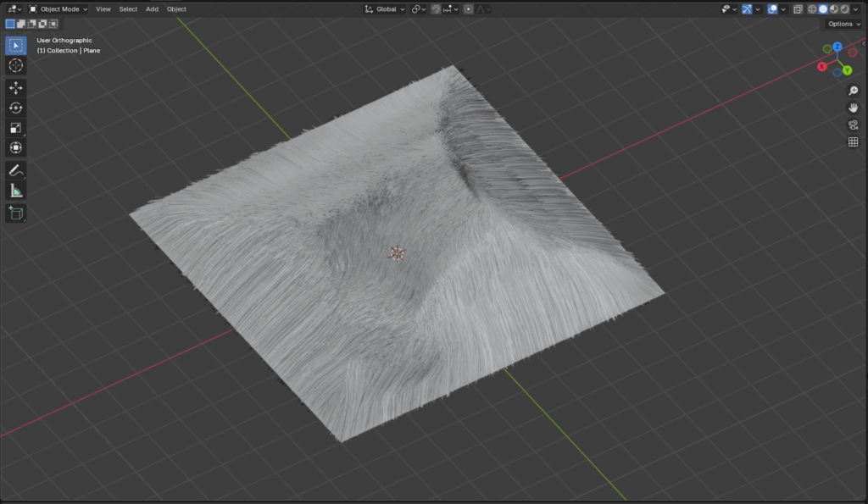
Task: Switch to Wireframe viewport shading
Action: click(812, 8)
